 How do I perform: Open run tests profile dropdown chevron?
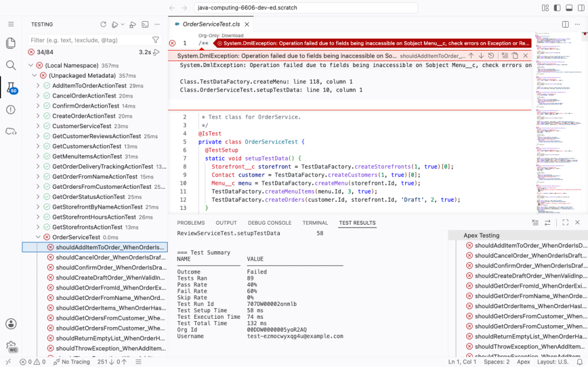123,24
